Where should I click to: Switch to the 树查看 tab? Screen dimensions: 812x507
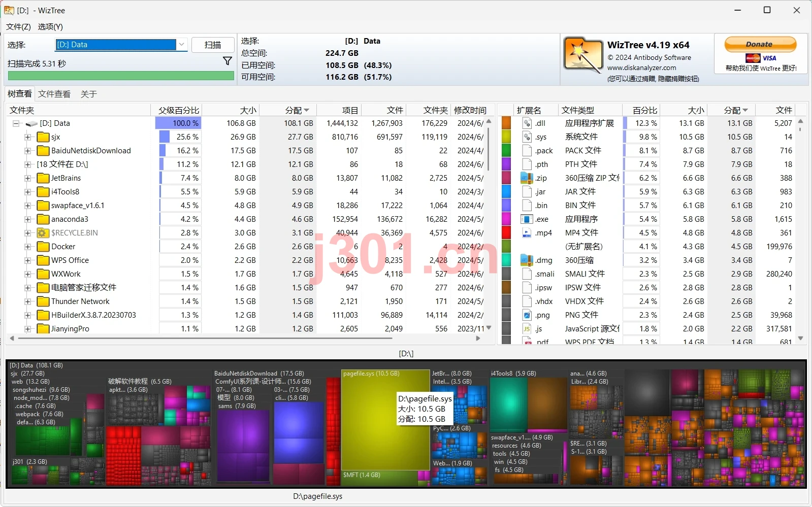pyautogui.click(x=20, y=94)
